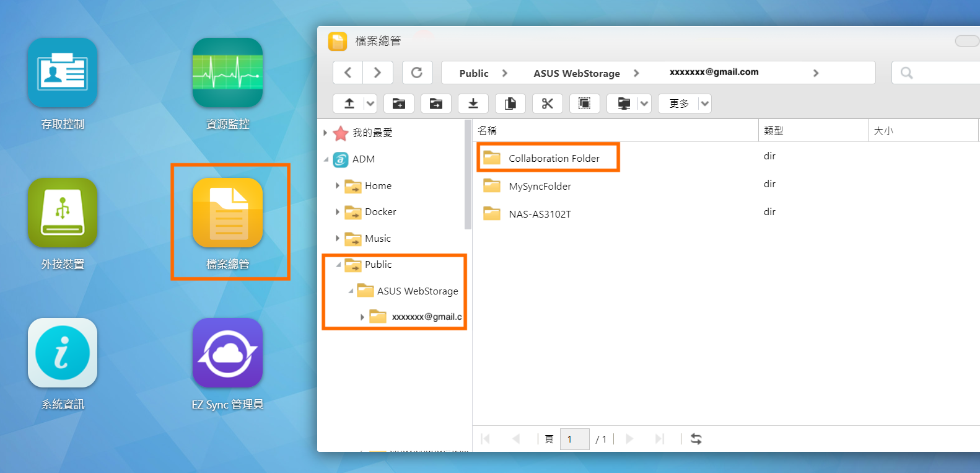Click the page number input field
980x473 pixels.
[575, 439]
